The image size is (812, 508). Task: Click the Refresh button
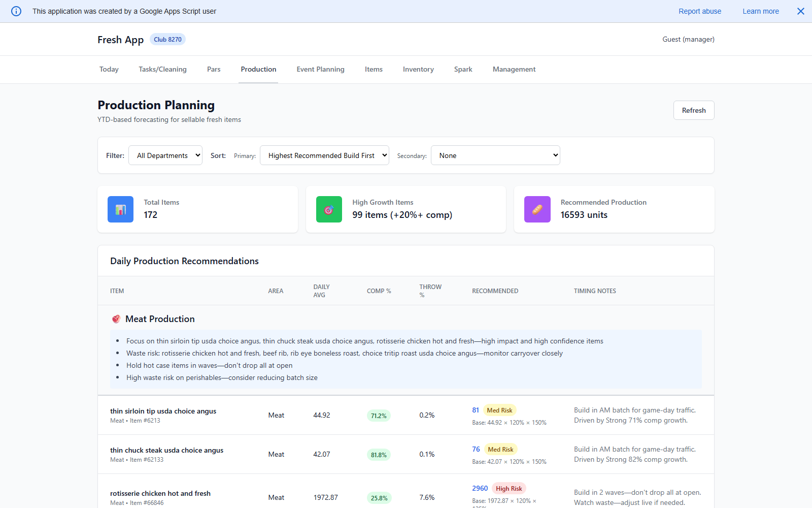click(x=693, y=110)
